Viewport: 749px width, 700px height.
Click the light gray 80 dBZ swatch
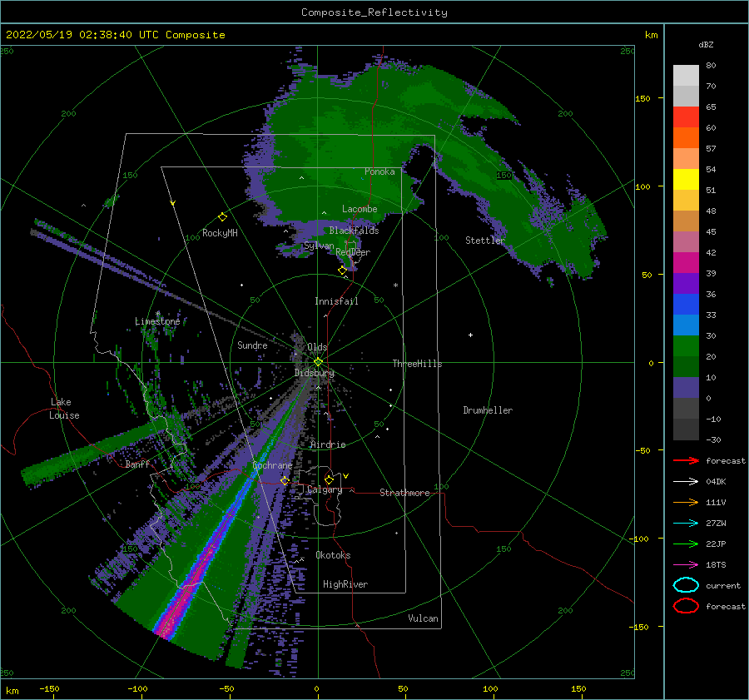click(686, 75)
